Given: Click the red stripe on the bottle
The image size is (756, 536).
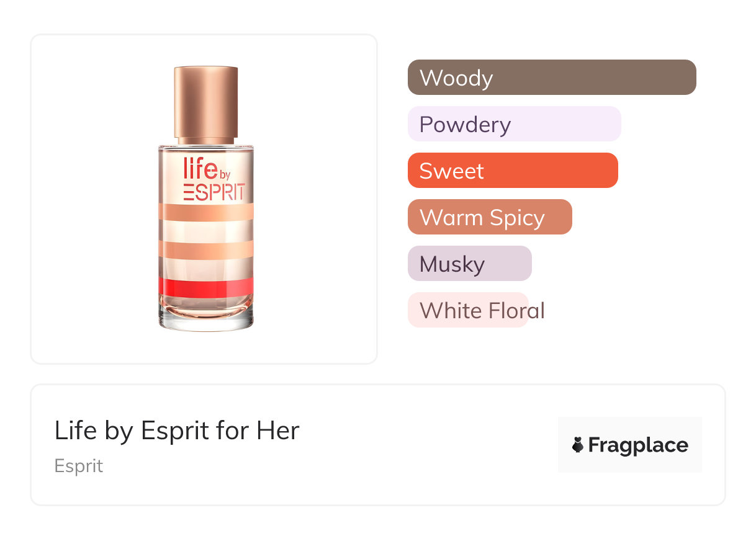Looking at the screenshot, I should click(205, 287).
